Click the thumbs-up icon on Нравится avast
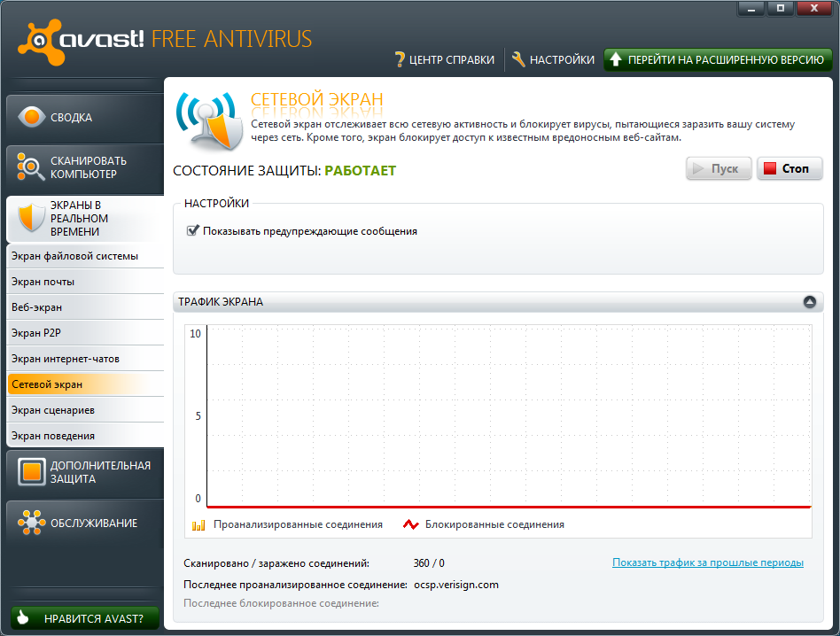Screen dimensions: 840x636 (x=22, y=617)
